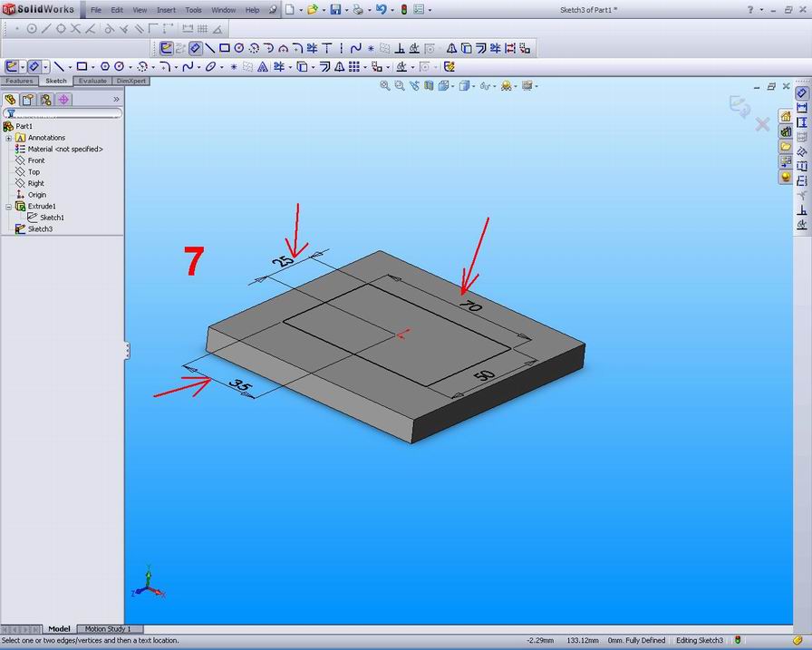Collapse the Extrude1 feature in the tree
The height and width of the screenshot is (650, 812).
click(x=7, y=206)
